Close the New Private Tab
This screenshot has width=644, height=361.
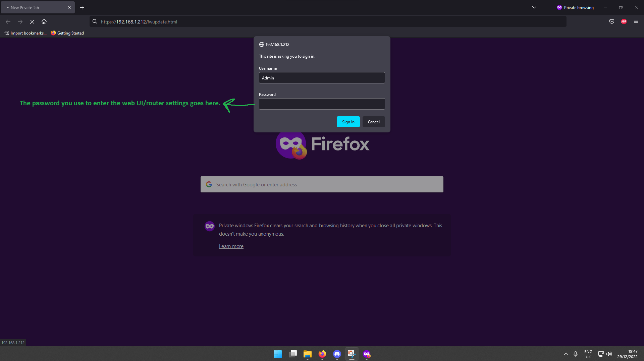pyautogui.click(x=69, y=7)
